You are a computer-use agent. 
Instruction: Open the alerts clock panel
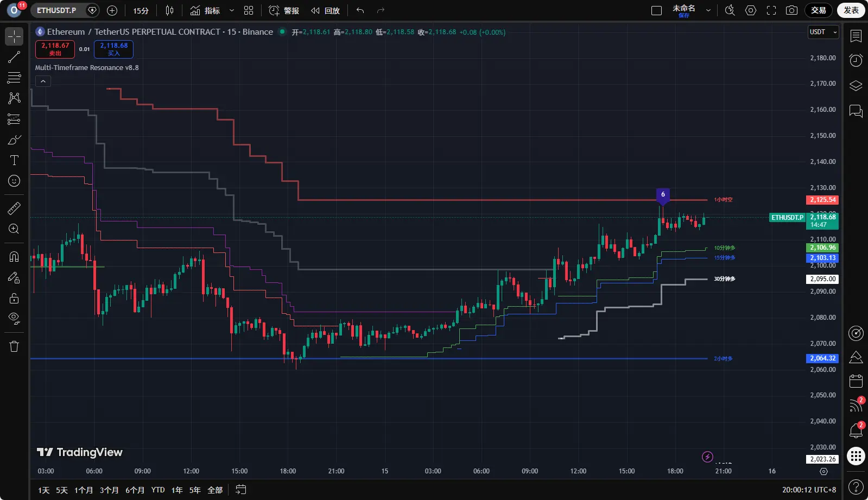point(856,60)
